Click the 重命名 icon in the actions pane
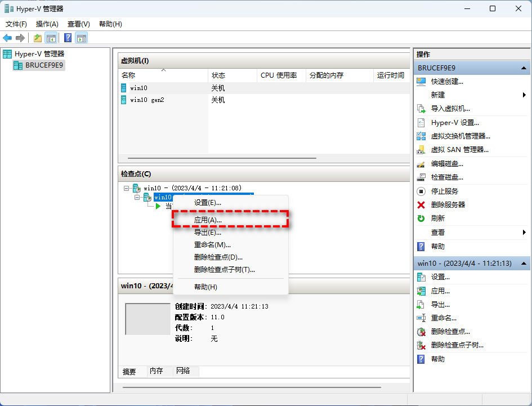The width and height of the screenshot is (532, 406). (x=421, y=318)
